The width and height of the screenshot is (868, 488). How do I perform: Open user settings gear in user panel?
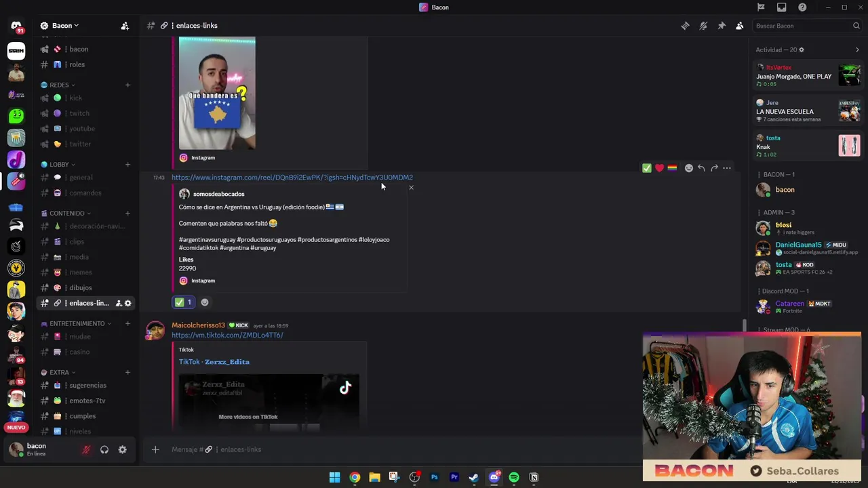(122, 449)
